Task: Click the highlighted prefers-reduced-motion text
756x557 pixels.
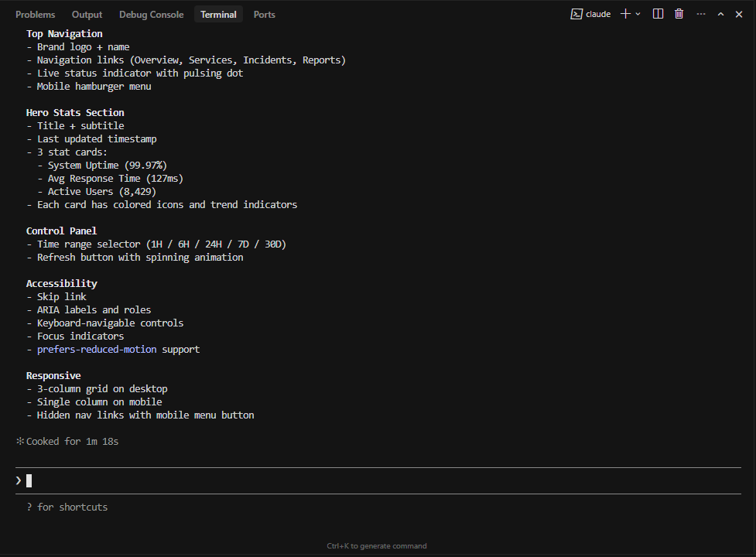Action: (x=97, y=350)
